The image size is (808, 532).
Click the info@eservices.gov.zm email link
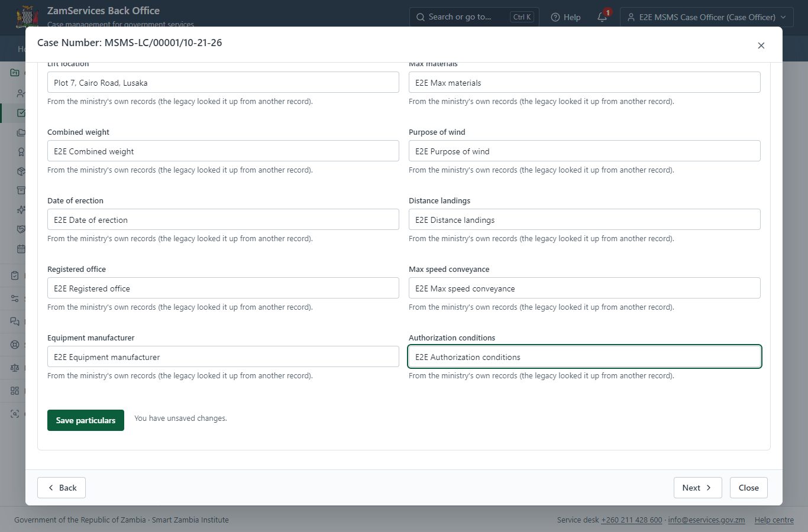pyautogui.click(x=706, y=520)
